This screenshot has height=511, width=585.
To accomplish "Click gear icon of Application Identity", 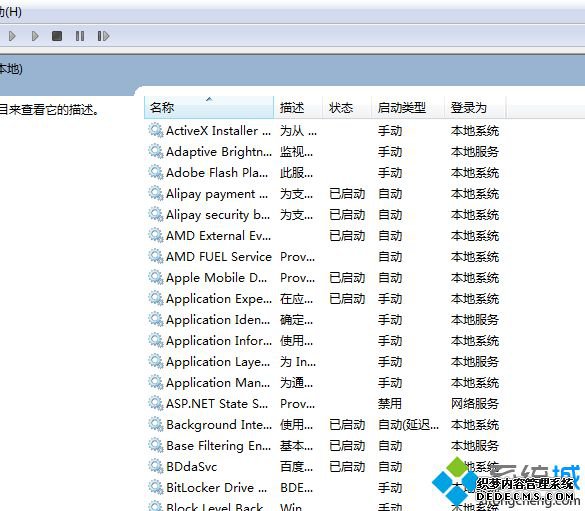I will (x=156, y=319).
